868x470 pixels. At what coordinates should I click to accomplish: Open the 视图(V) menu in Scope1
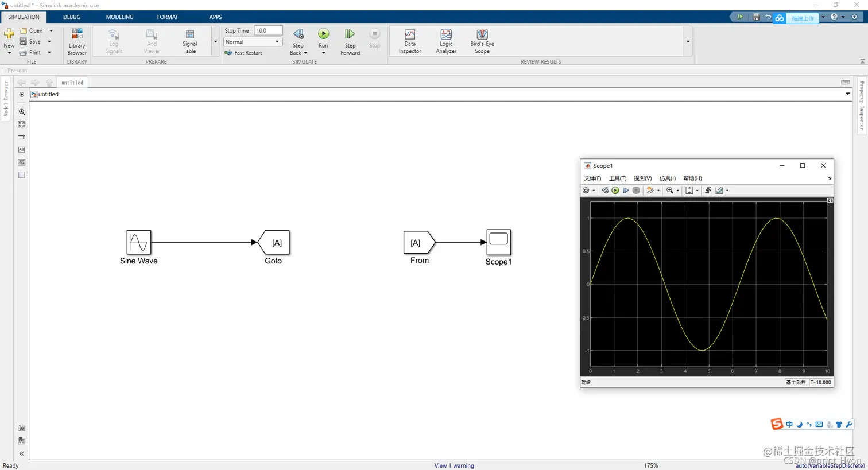(x=642, y=178)
